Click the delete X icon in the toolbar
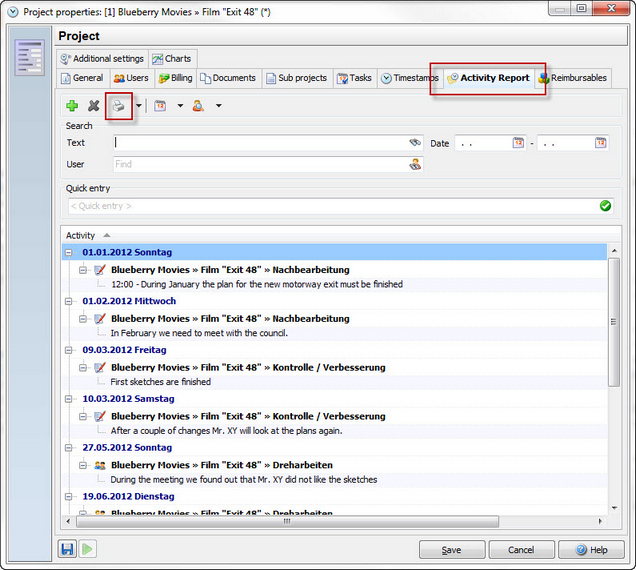The image size is (636, 570). coord(94,106)
